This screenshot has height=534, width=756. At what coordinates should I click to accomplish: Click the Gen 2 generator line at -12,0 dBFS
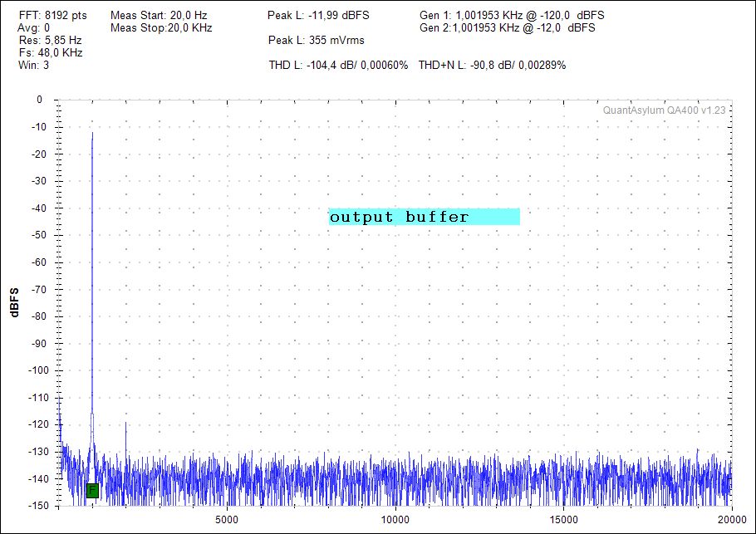[508, 28]
